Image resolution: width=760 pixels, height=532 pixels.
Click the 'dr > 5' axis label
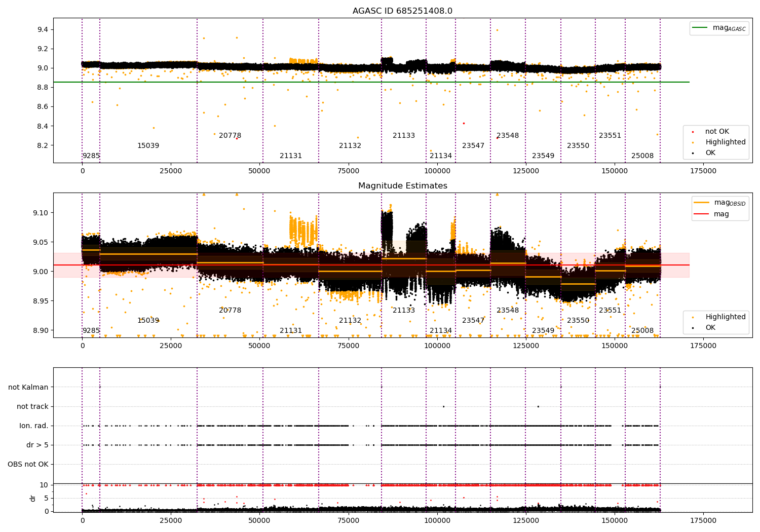point(37,445)
